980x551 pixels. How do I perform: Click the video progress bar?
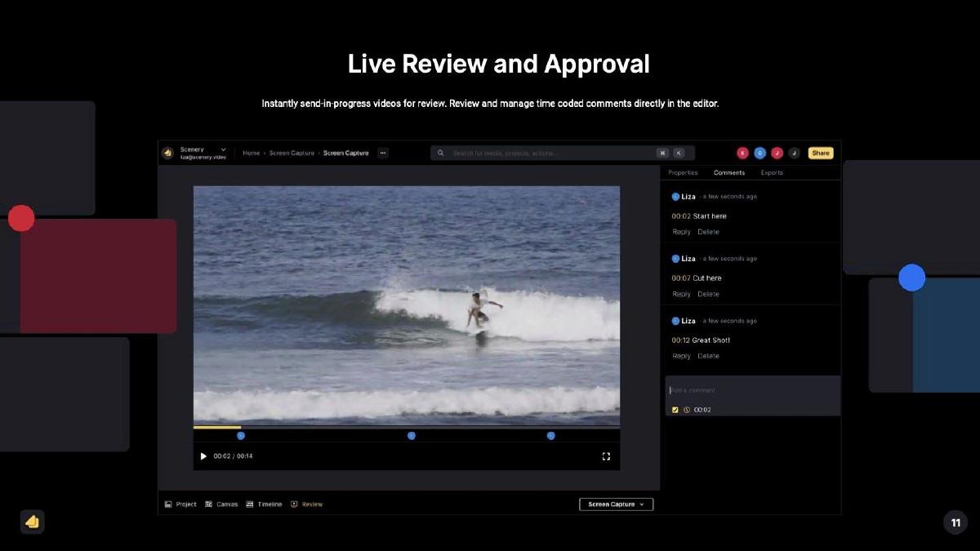(407, 427)
